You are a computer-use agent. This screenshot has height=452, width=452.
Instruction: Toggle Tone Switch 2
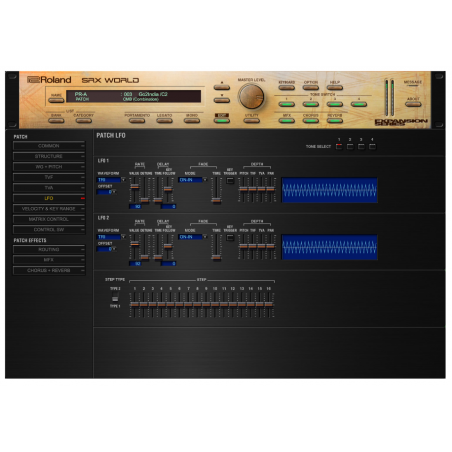coord(311,104)
